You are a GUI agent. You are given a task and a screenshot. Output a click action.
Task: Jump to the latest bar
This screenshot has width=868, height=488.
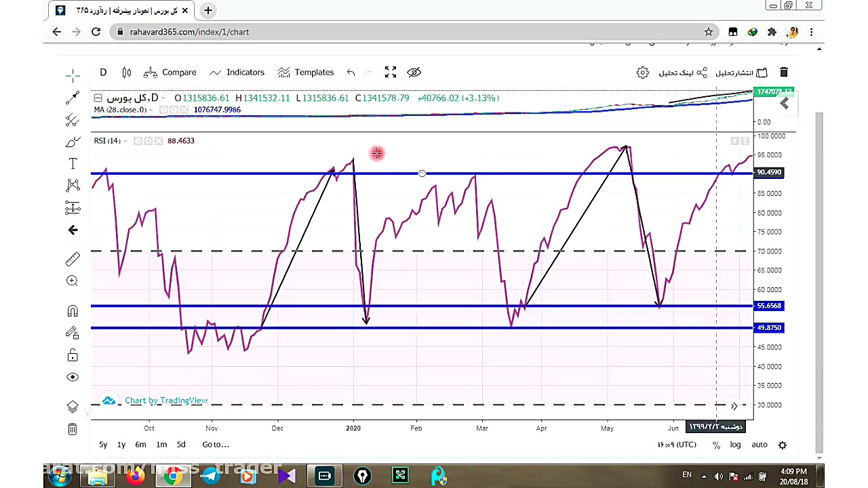[734, 406]
